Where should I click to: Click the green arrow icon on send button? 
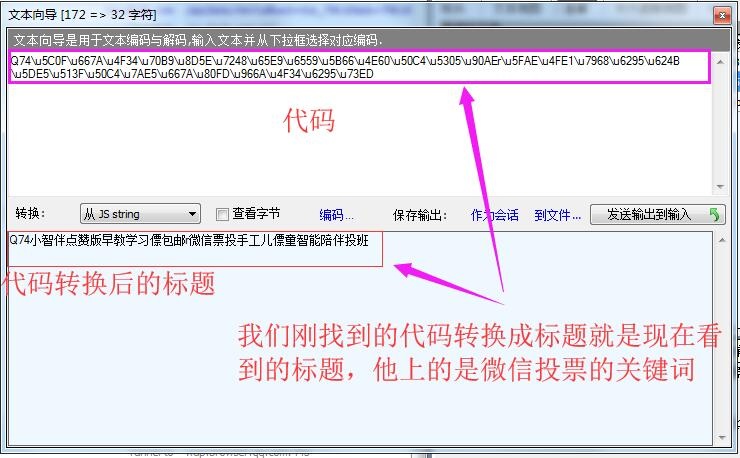coord(715,214)
